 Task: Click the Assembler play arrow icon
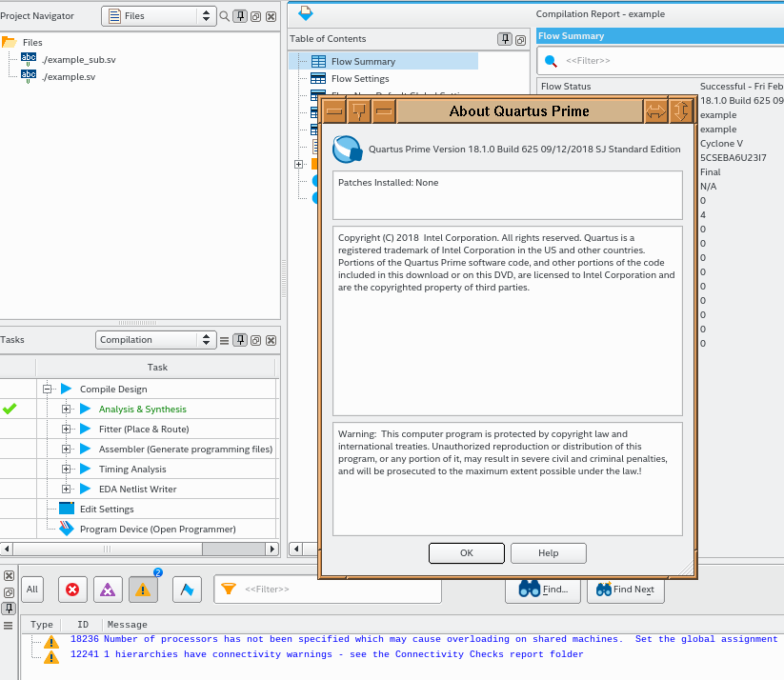click(86, 449)
